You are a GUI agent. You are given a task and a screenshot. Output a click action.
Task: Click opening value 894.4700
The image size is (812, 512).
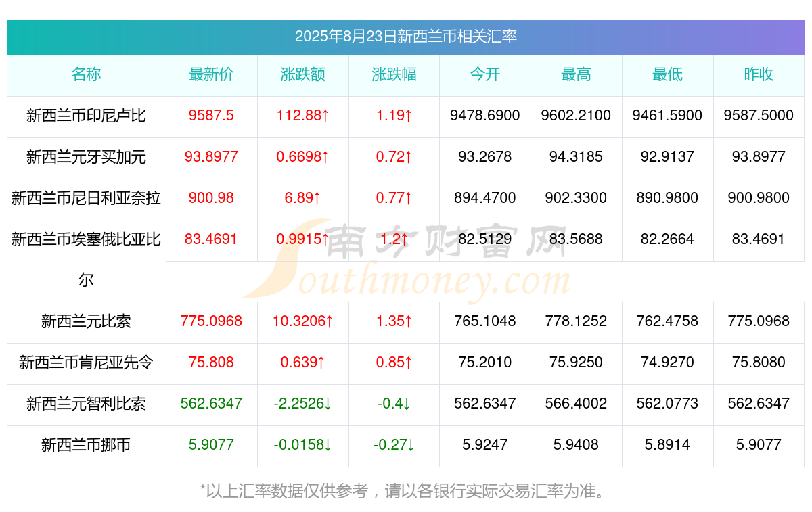485,198
